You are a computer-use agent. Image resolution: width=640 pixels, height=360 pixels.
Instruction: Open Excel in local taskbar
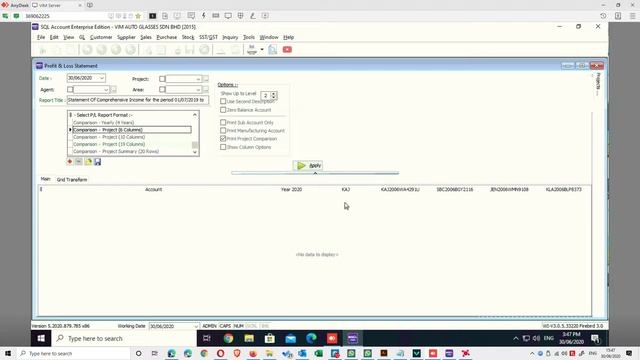point(318,353)
